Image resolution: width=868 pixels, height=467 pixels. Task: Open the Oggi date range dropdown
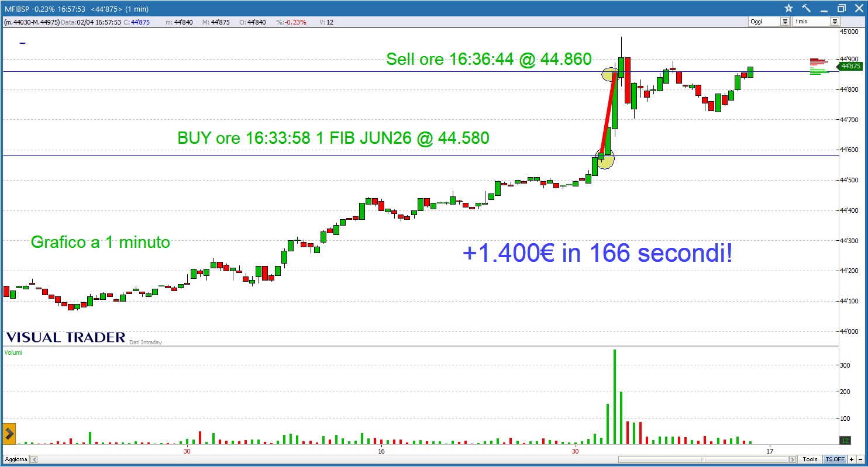click(770, 22)
